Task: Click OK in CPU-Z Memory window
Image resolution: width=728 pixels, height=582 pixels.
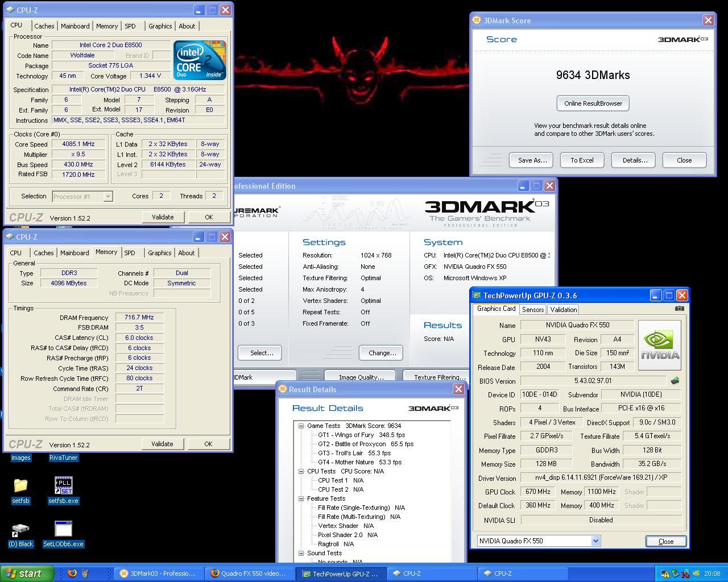Action: 208,444
